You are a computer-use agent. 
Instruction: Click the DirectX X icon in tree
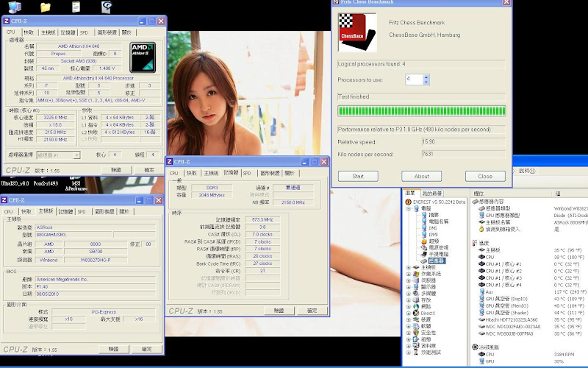click(x=416, y=313)
